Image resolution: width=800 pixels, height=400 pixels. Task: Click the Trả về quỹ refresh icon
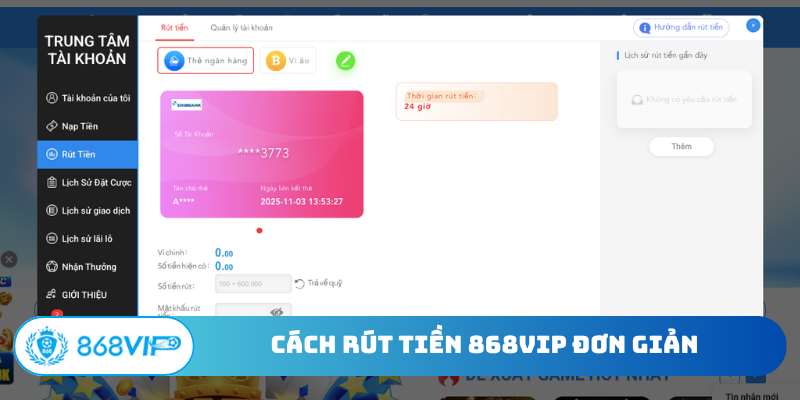tap(299, 284)
